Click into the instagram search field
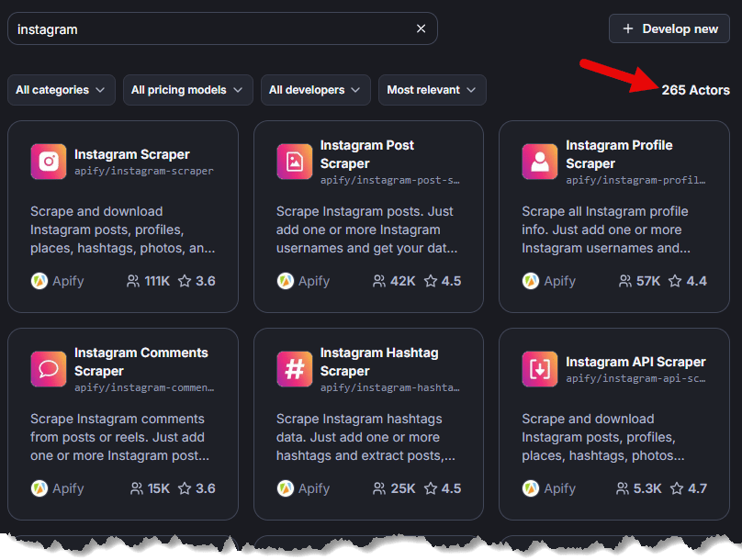 (222, 28)
